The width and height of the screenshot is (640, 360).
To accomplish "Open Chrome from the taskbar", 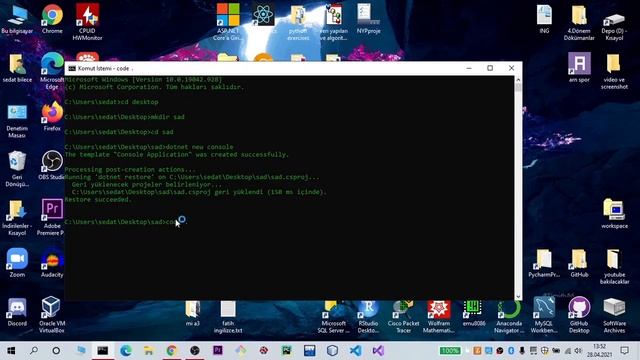I will point(171,351).
